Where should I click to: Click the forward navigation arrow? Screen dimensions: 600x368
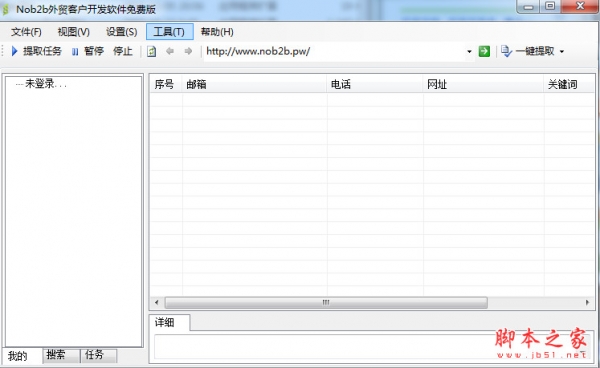[x=188, y=51]
